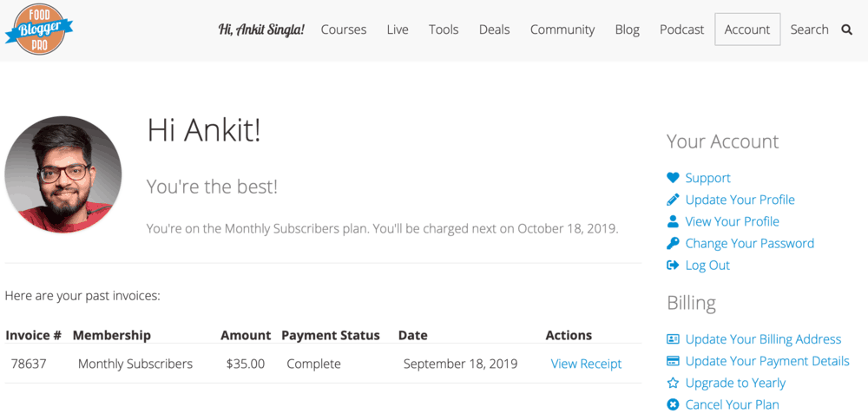Click the Search text in navigation

click(x=809, y=30)
